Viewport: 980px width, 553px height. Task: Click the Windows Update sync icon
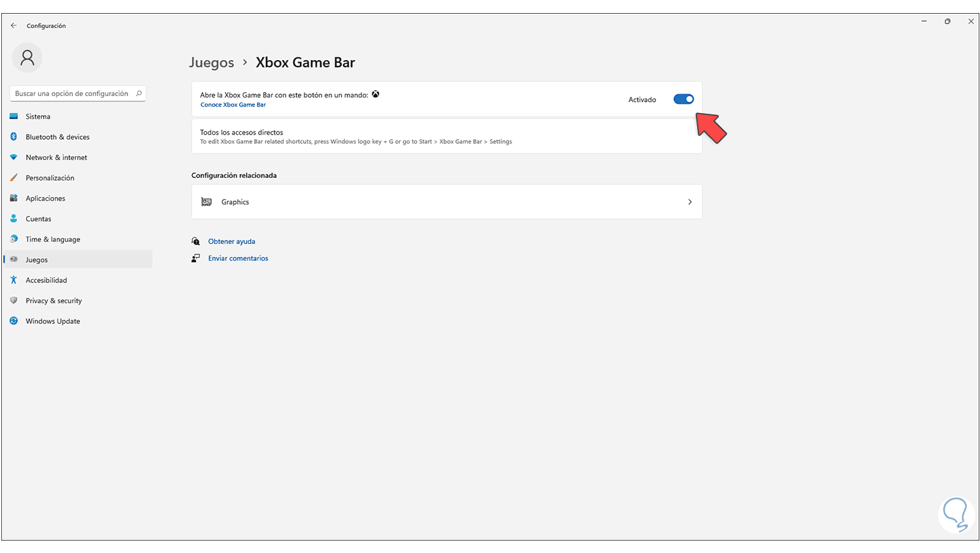point(14,321)
